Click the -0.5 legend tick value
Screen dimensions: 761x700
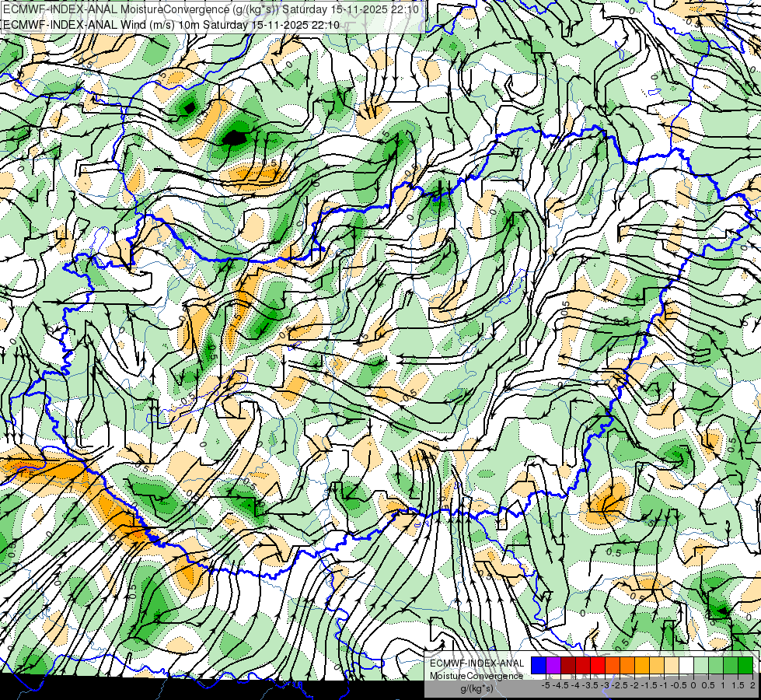(x=679, y=685)
